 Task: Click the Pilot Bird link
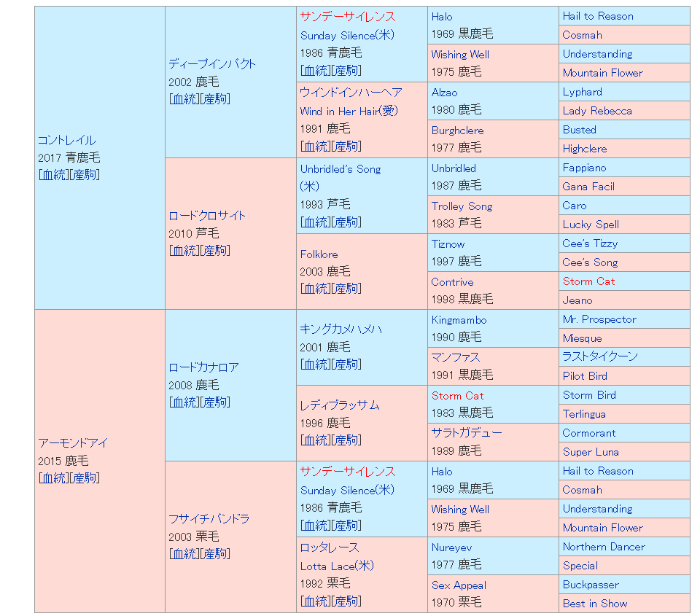(x=585, y=376)
